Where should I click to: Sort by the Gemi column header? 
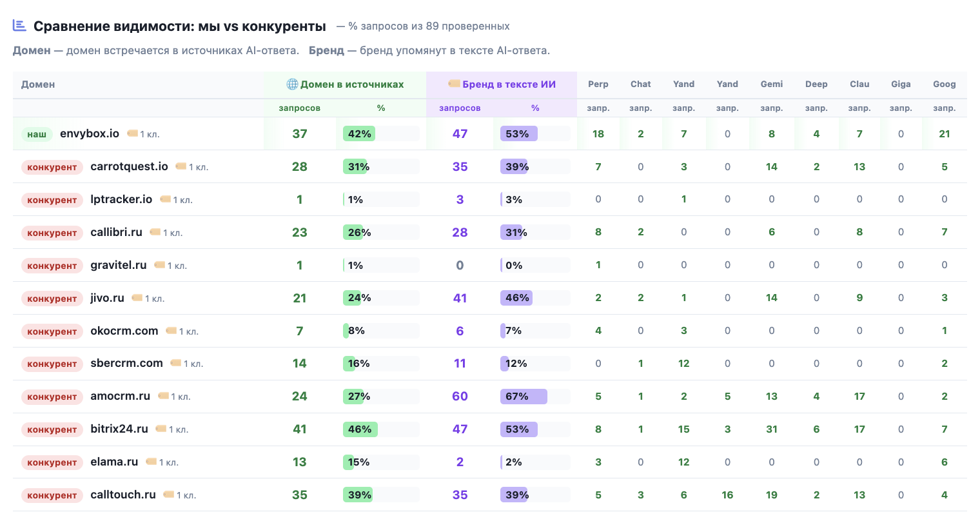[772, 84]
